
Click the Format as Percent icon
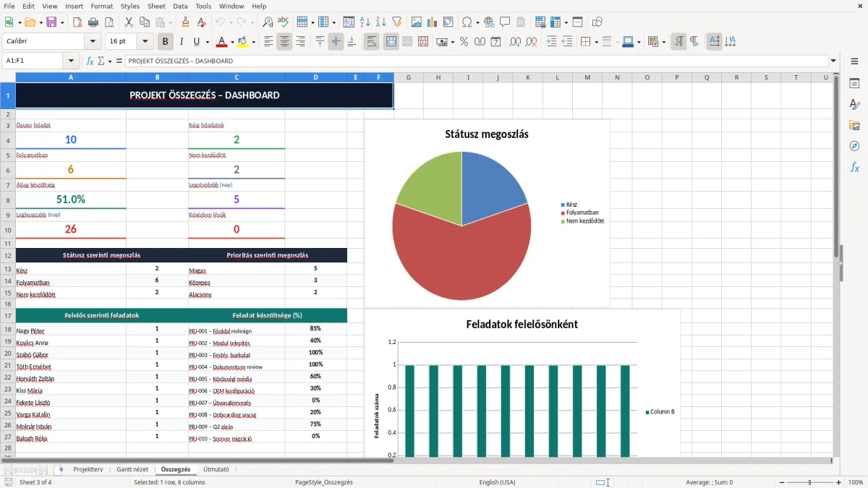point(464,42)
